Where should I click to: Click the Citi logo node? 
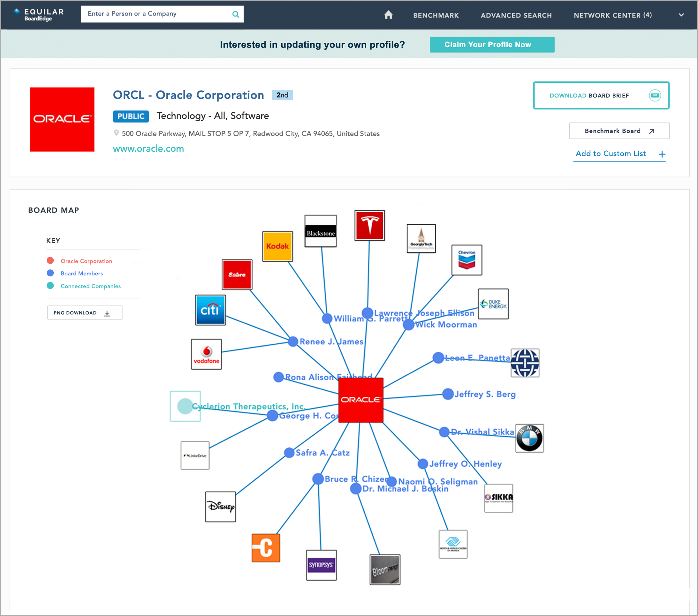click(x=210, y=310)
